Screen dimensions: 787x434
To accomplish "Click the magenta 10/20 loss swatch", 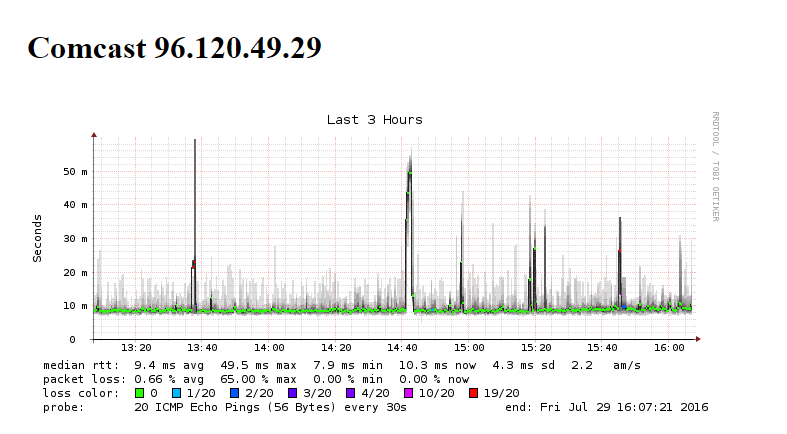I will point(409,393).
